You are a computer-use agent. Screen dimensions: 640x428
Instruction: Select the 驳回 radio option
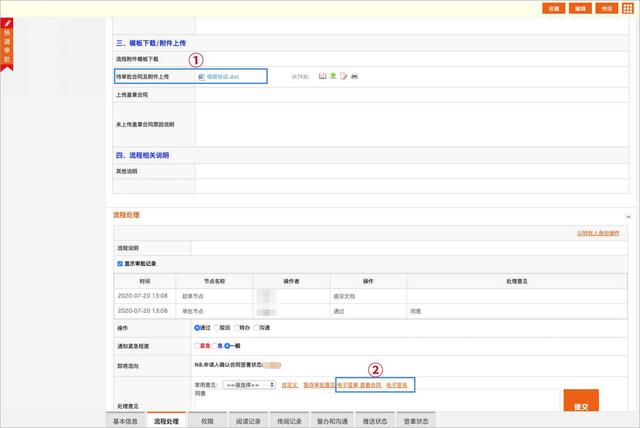pos(217,327)
